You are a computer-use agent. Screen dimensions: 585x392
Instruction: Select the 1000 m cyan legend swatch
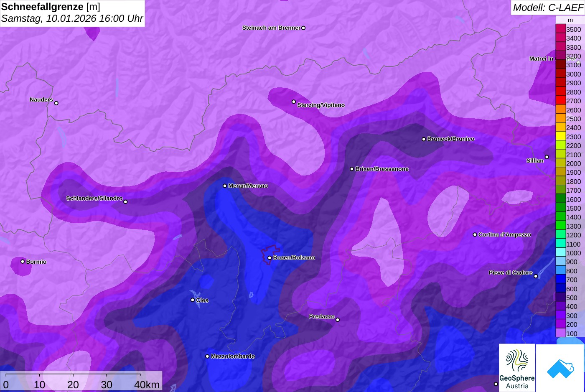click(560, 253)
